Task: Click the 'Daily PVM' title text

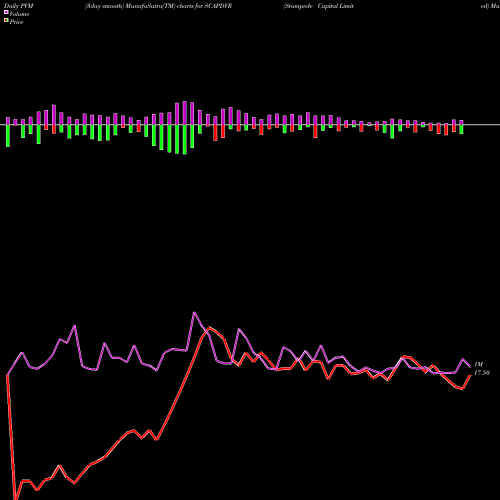Action: coord(19,6)
